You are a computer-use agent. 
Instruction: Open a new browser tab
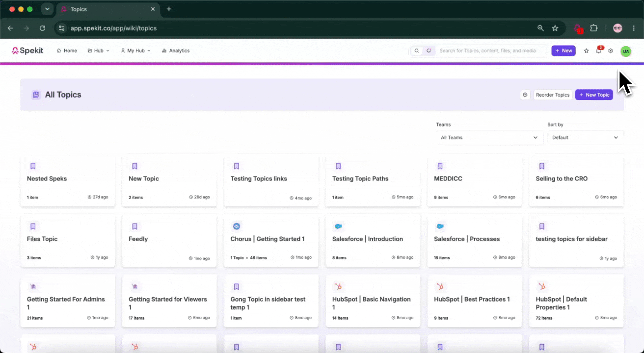[169, 9]
